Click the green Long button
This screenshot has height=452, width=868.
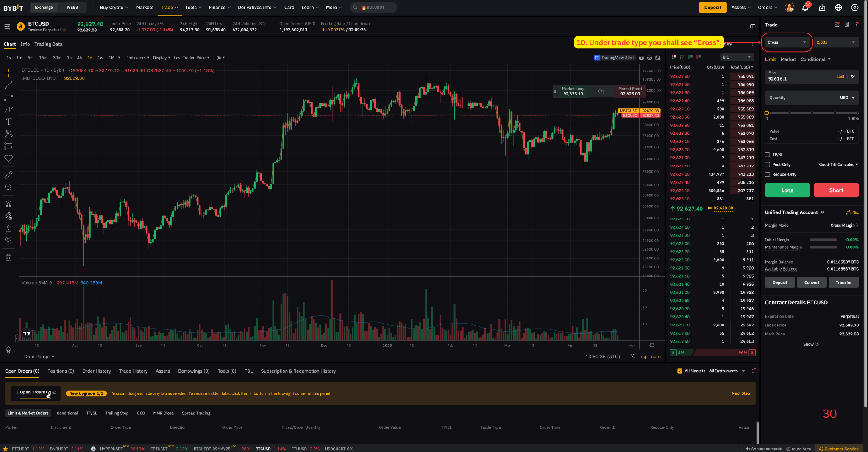tap(787, 190)
